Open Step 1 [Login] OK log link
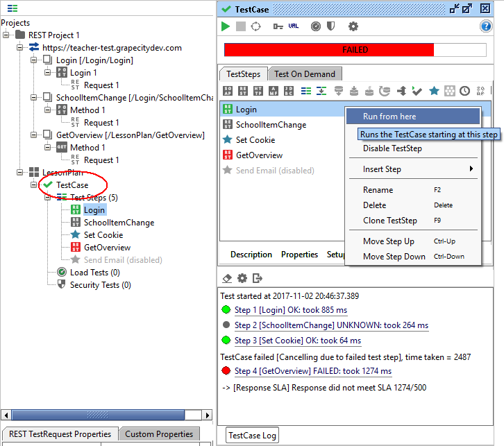 coord(291,310)
